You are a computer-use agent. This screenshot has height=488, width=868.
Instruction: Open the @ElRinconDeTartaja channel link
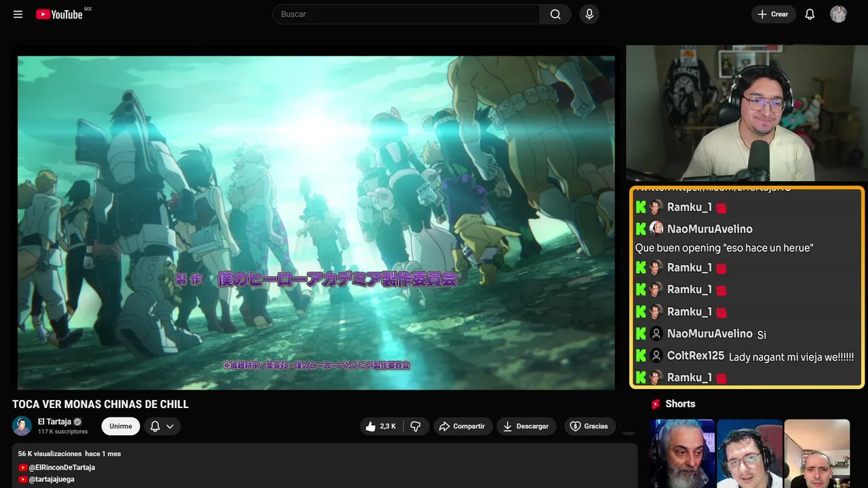pyautogui.click(x=62, y=468)
